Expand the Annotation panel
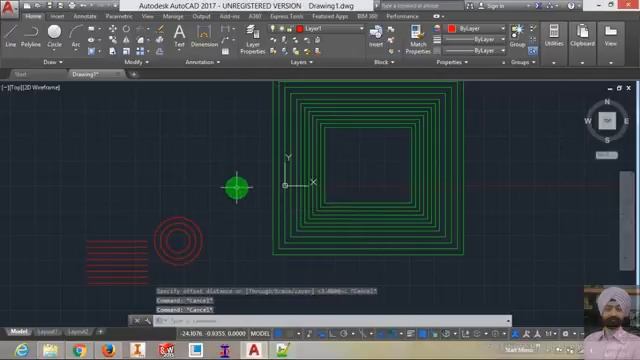 pos(203,62)
